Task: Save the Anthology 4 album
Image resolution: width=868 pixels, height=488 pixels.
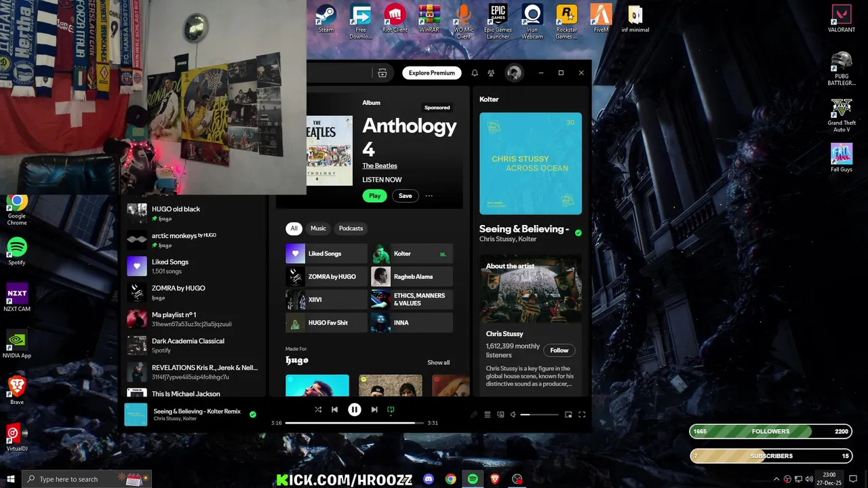Action: click(x=405, y=196)
